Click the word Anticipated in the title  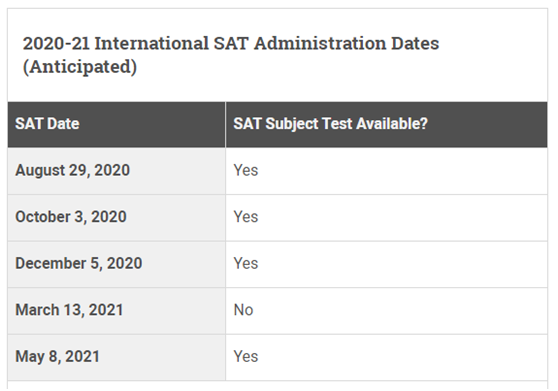pyautogui.click(x=80, y=67)
